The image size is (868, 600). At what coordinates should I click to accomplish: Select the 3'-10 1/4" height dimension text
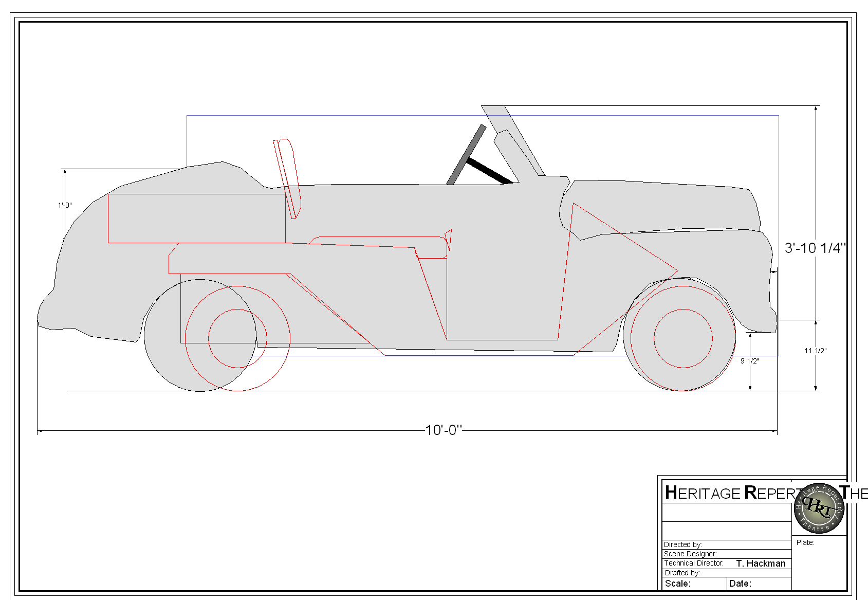(815, 248)
